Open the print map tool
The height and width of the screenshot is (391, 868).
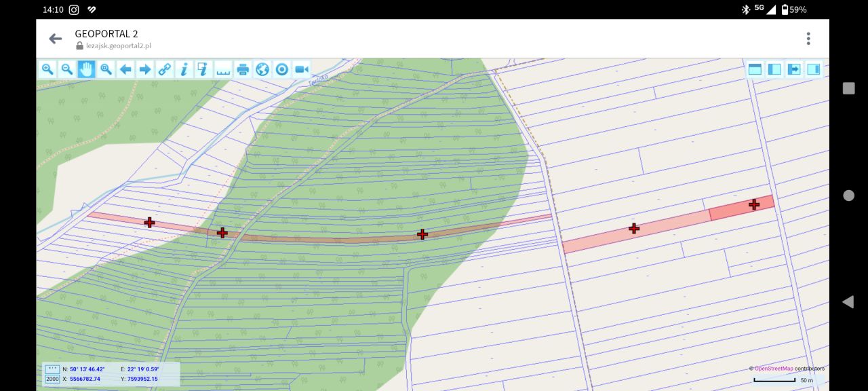(243, 69)
